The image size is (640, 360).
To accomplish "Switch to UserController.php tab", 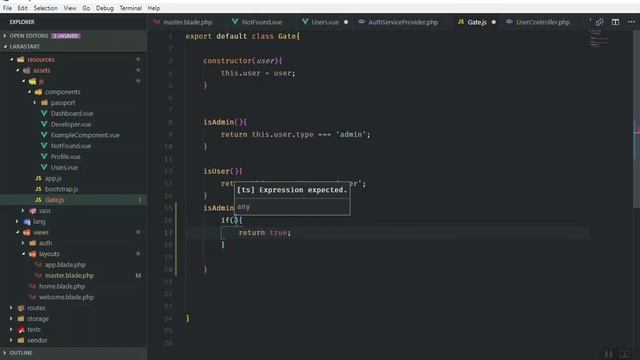I will pos(542,22).
